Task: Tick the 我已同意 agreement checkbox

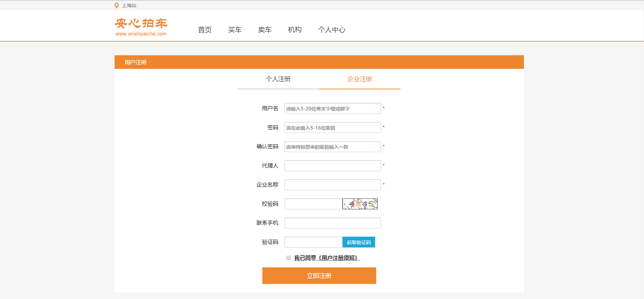Action: tap(289, 258)
